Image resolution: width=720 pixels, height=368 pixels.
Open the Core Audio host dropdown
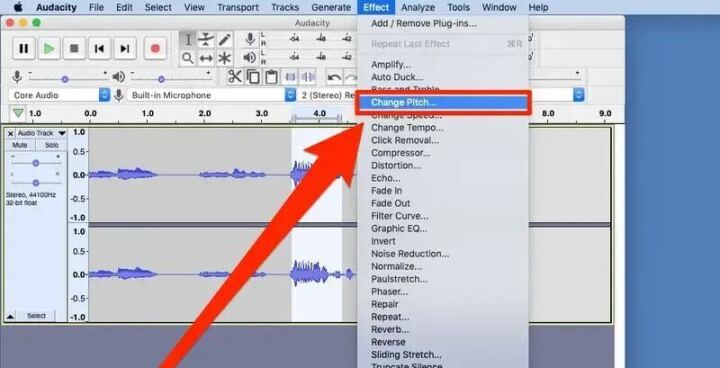pyautogui.click(x=59, y=95)
